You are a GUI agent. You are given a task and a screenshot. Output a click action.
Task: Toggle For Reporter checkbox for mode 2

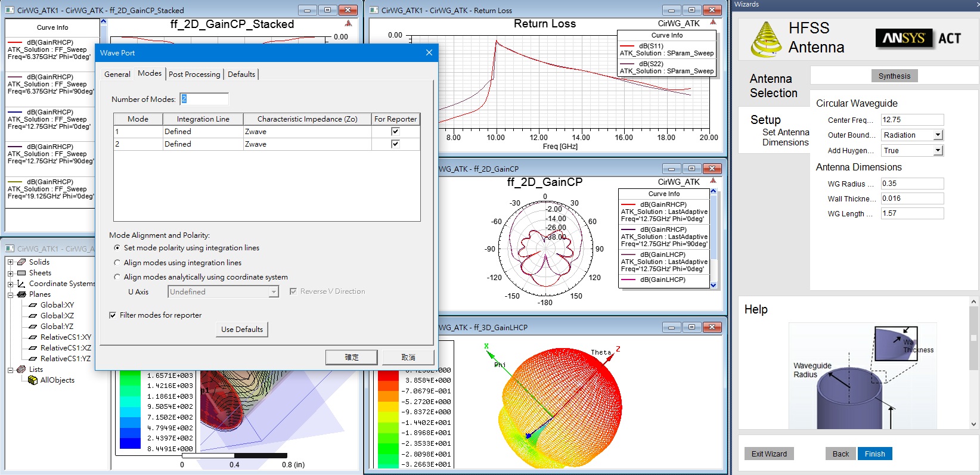[x=395, y=144]
